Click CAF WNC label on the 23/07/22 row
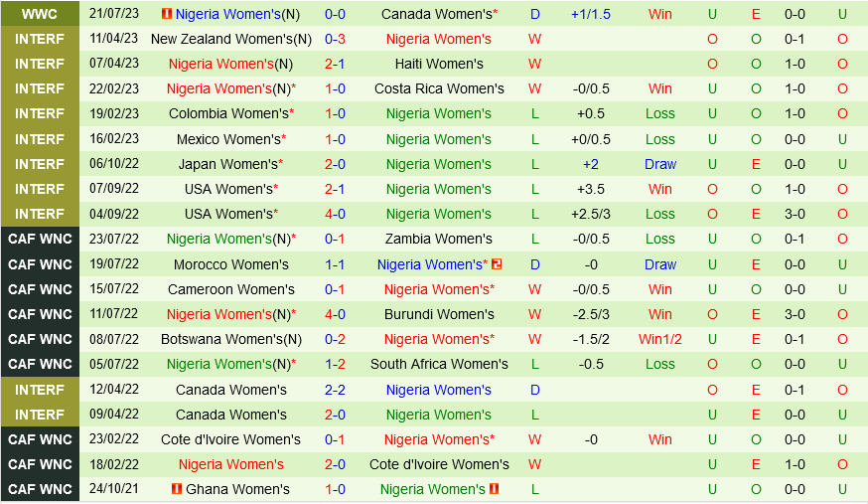868x504 pixels. (x=40, y=239)
